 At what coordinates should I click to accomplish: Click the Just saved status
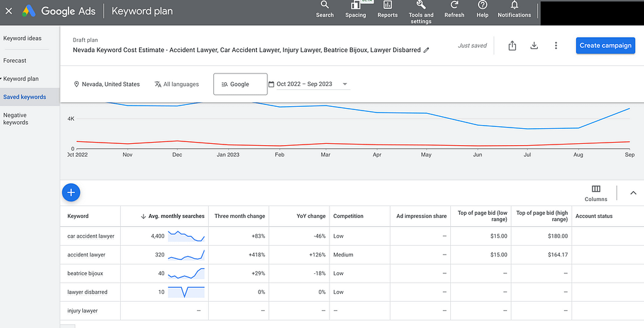(x=472, y=46)
